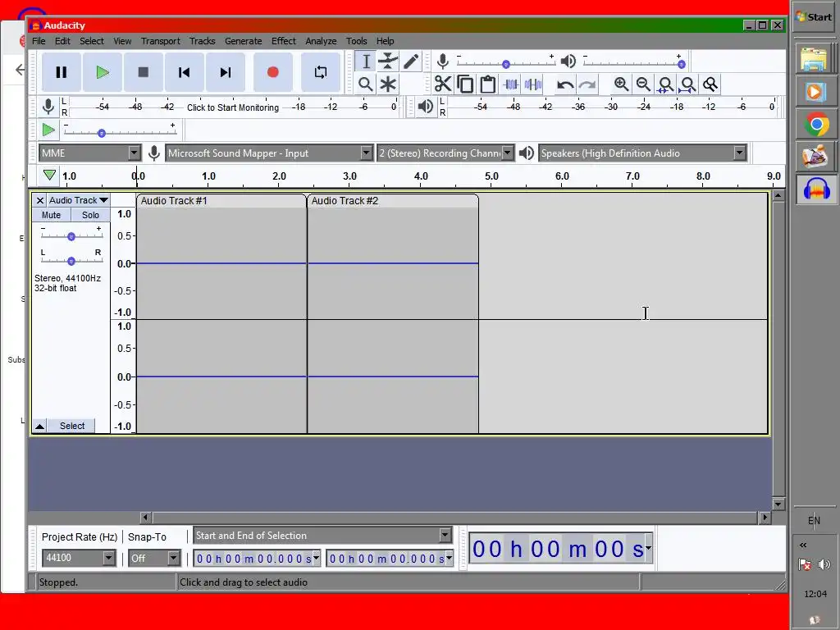This screenshot has width=840, height=630.
Task: Toggle the Loop button
Action: pos(321,72)
